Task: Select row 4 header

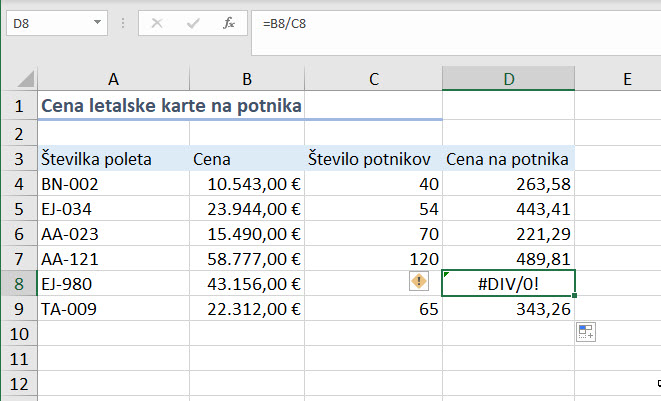Action: (x=19, y=183)
